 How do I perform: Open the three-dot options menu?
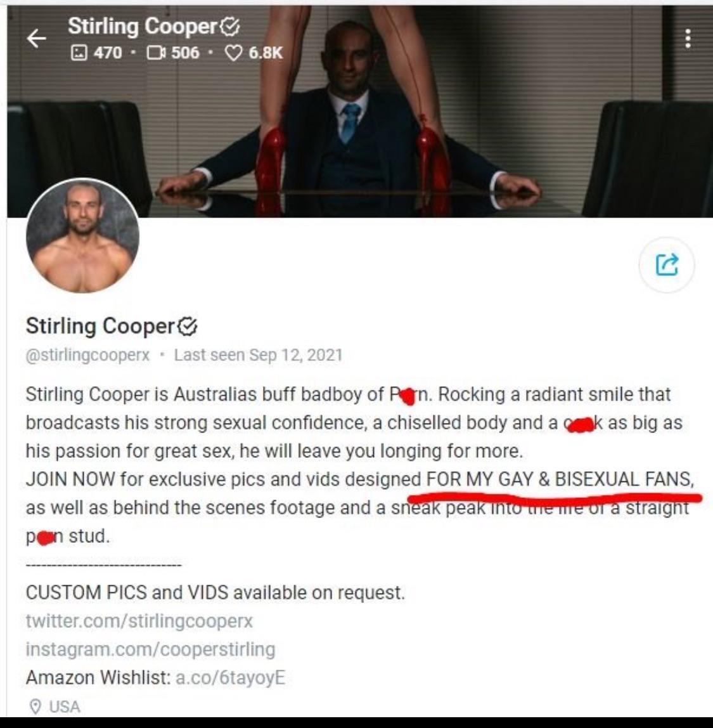click(x=688, y=39)
